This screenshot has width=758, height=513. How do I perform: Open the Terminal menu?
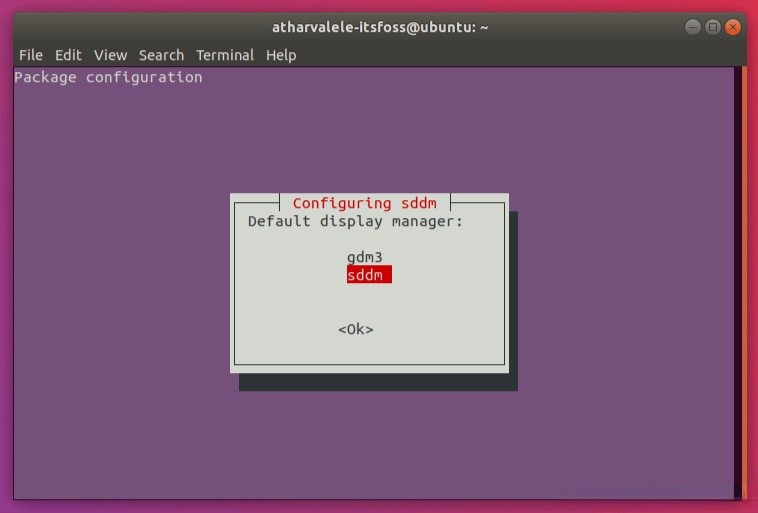(x=225, y=55)
